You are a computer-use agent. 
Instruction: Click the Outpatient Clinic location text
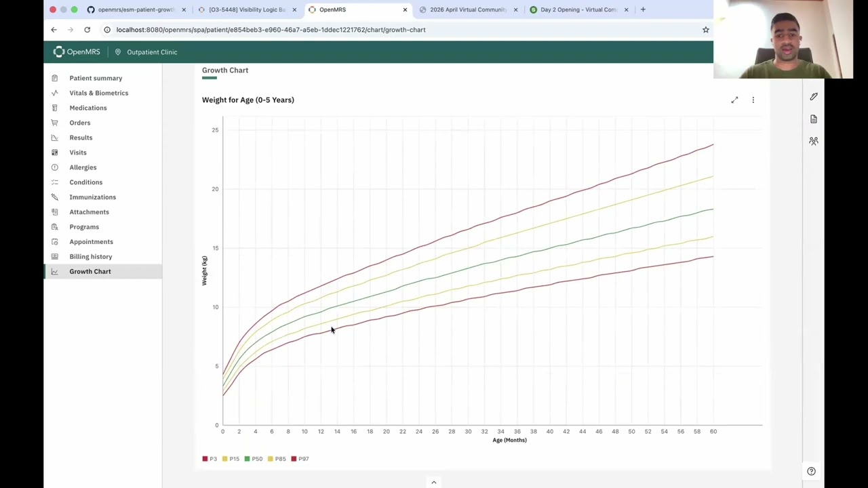(x=152, y=52)
